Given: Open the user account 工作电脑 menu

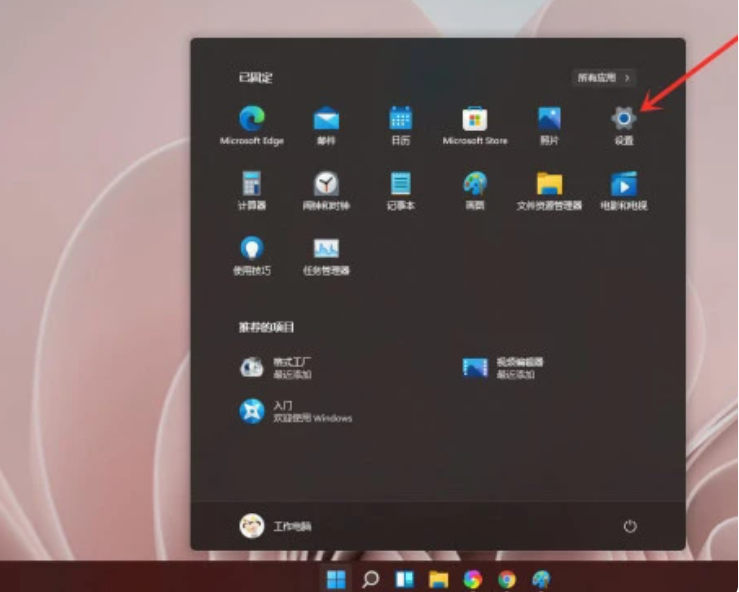Looking at the screenshot, I should point(275,526).
